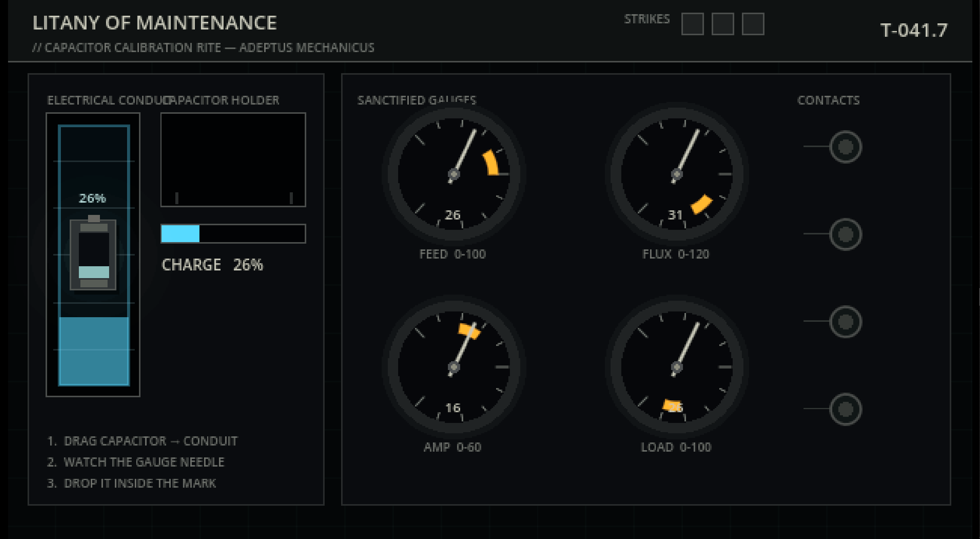
Task: Click the CONTACTS heading
Action: [x=828, y=100]
